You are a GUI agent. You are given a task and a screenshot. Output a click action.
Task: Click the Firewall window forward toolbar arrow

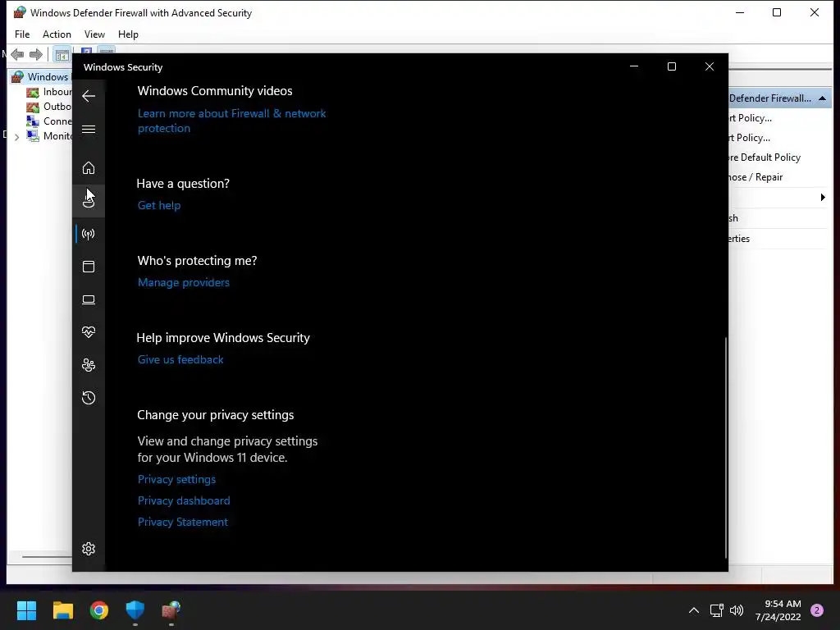coord(36,55)
